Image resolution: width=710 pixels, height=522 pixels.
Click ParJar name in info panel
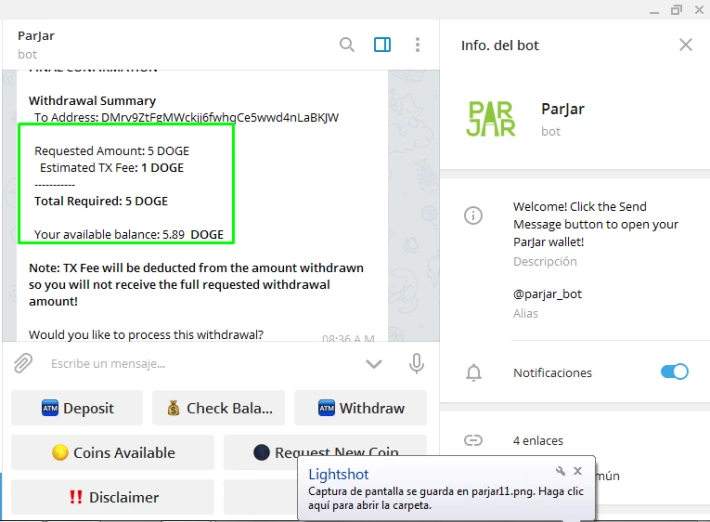(x=562, y=109)
